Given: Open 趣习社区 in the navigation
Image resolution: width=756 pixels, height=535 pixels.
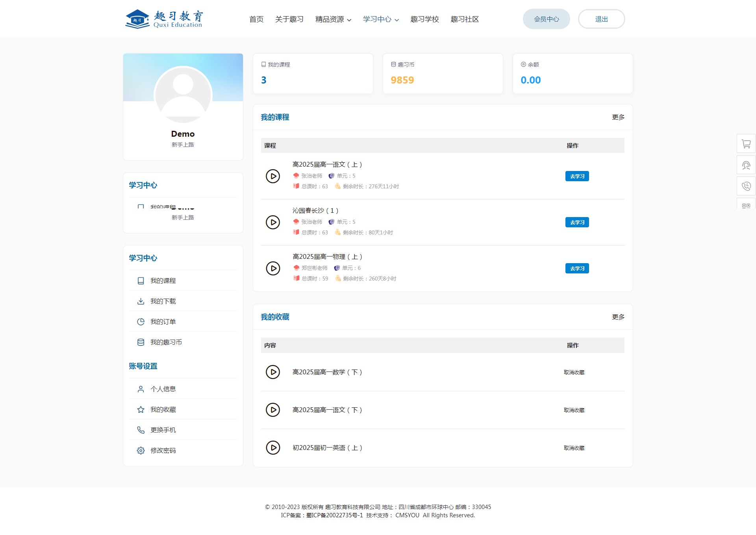Looking at the screenshot, I should pyautogui.click(x=465, y=19).
